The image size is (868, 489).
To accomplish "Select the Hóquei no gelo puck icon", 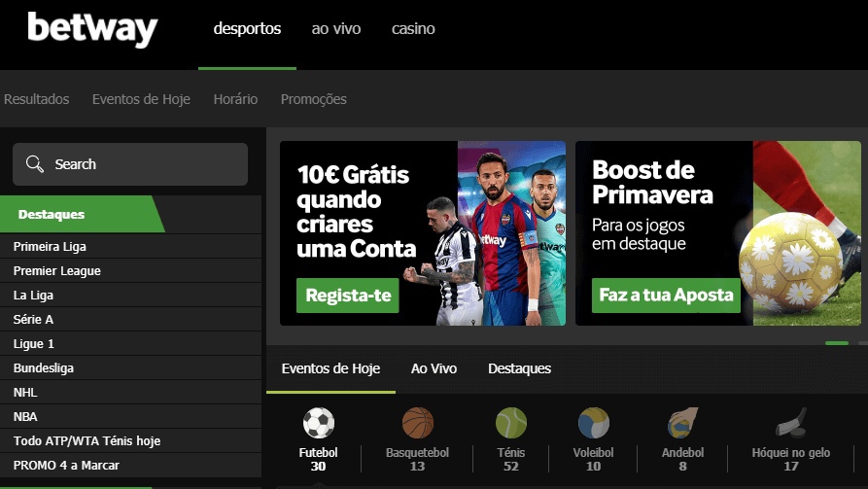I will coord(791,423).
